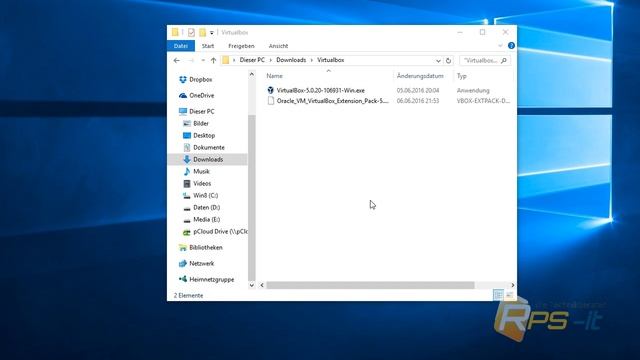Click the new folder quick access icon

202,32
